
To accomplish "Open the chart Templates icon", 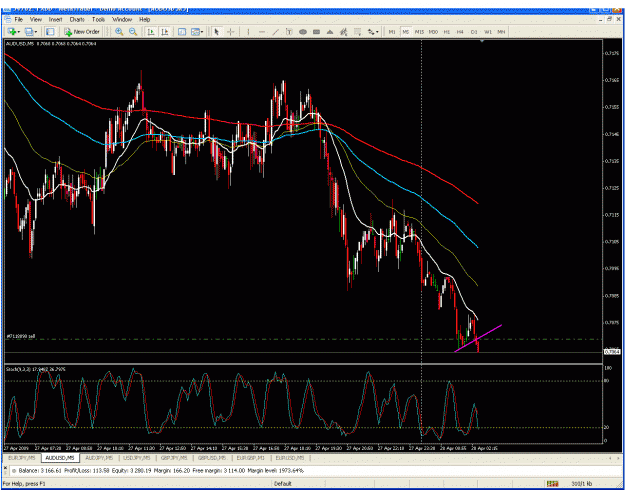I will pos(195,32).
